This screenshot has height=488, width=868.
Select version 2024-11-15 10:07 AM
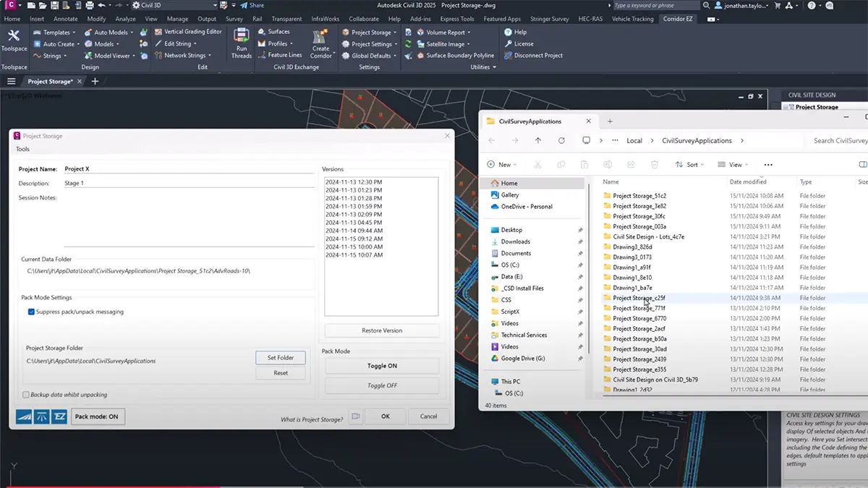click(354, 255)
